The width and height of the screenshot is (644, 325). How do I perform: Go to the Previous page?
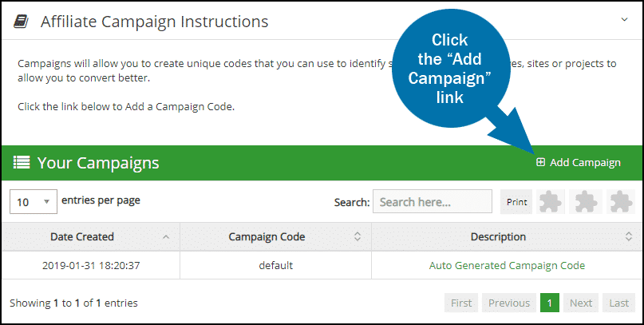pyautogui.click(x=509, y=303)
